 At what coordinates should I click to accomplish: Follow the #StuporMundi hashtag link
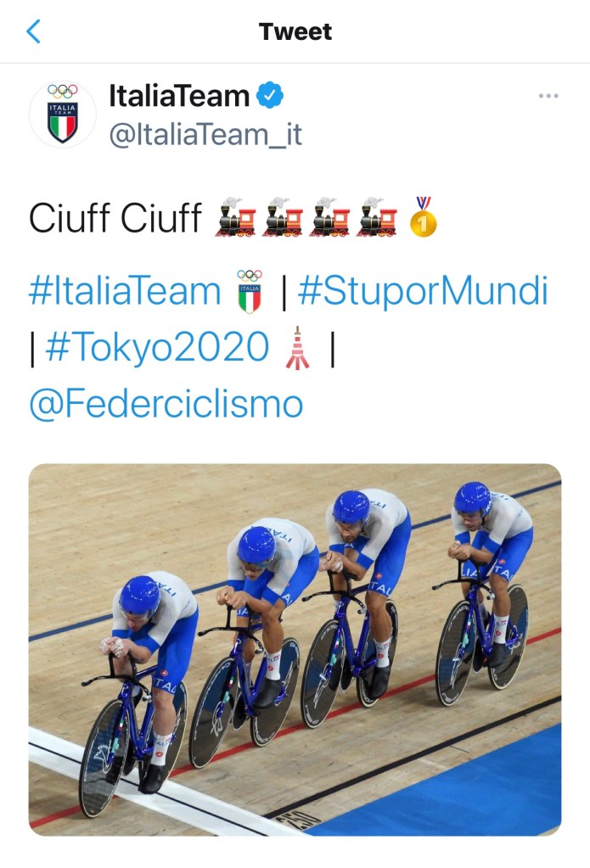pos(423,291)
